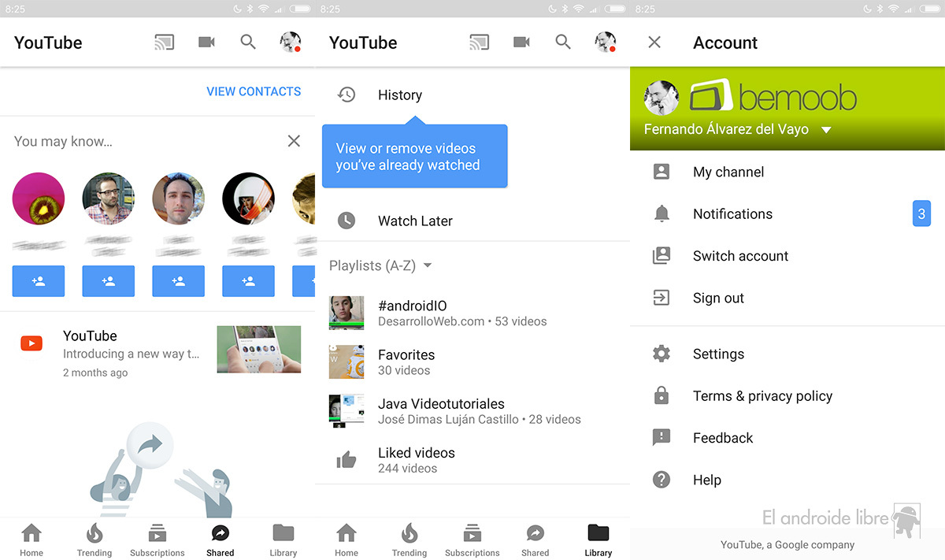Add the contact wearing glasses
The height and width of the screenshot is (560, 945).
pos(109,281)
